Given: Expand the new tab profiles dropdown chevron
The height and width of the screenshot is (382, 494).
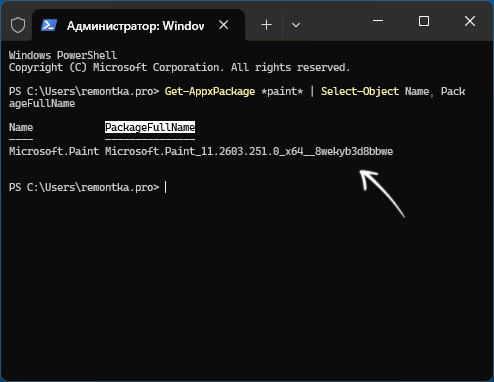Looking at the screenshot, I should coord(296,25).
